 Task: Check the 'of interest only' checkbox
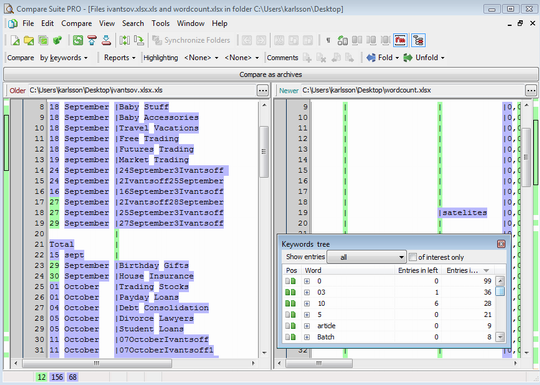point(413,257)
